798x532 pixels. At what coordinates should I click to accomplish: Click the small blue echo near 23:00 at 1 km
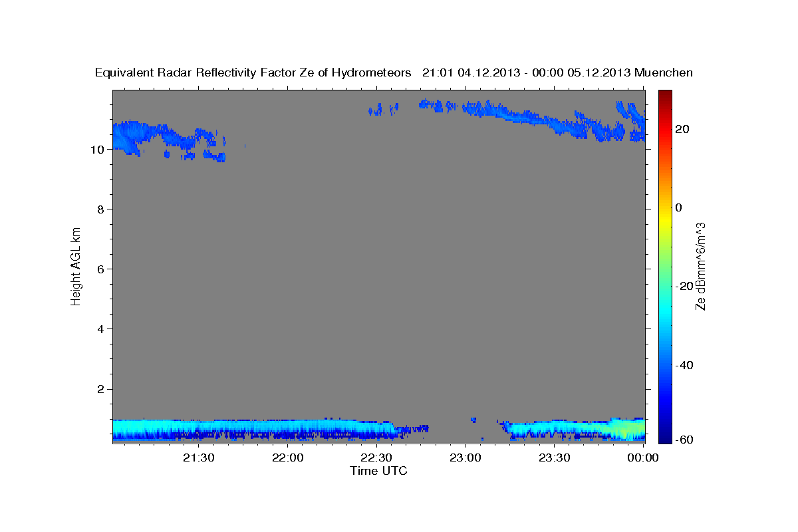pos(473,420)
